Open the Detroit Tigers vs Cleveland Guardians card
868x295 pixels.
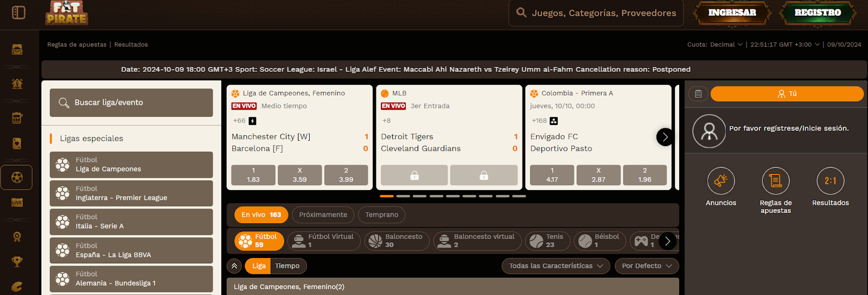coord(449,137)
